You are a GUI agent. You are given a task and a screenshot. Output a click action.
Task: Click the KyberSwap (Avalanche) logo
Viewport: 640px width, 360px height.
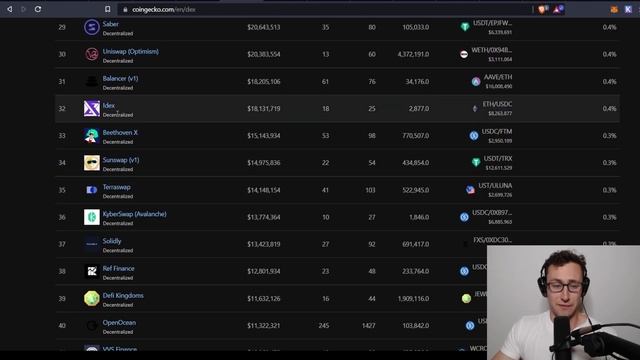[x=91, y=217]
